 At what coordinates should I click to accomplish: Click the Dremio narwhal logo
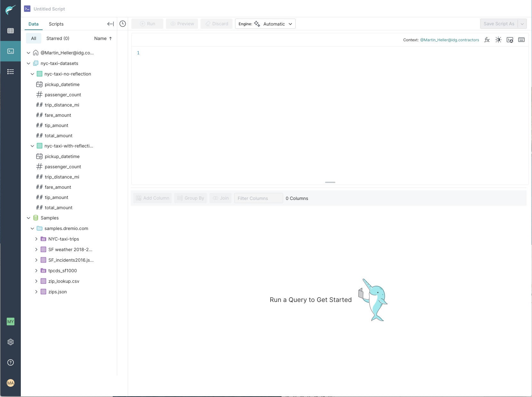tap(10, 10)
